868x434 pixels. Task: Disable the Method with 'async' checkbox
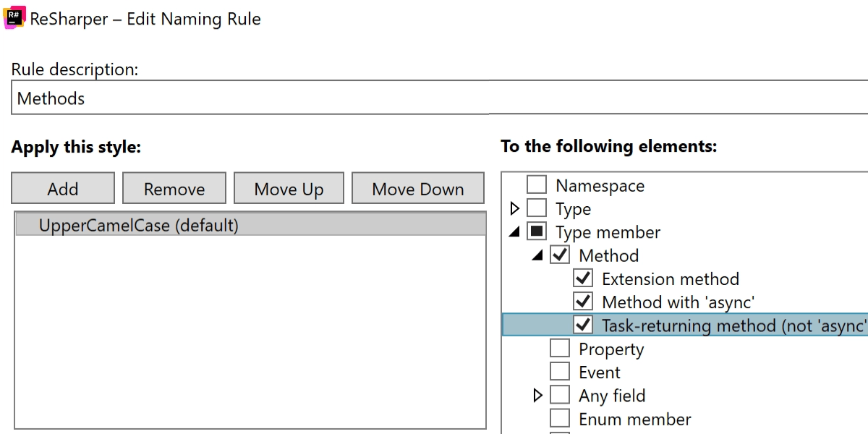[583, 302]
